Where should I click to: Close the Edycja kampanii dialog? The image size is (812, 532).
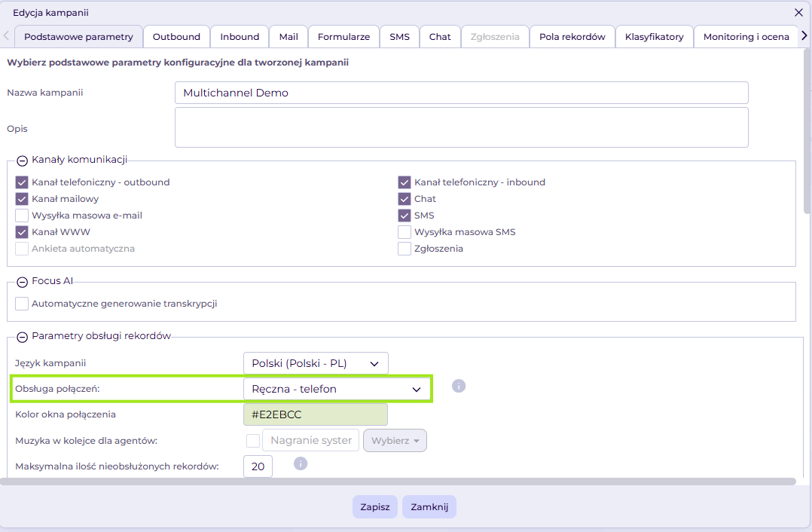[798, 12]
